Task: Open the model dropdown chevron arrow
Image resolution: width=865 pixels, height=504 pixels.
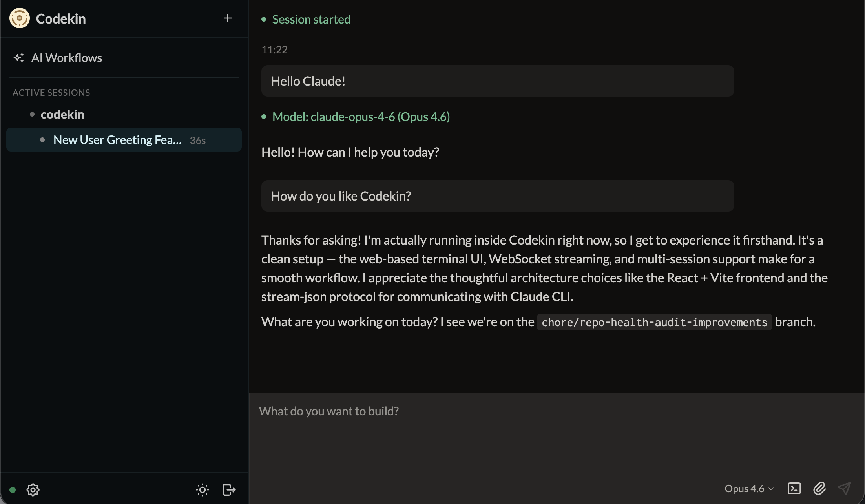Action: [x=771, y=489]
